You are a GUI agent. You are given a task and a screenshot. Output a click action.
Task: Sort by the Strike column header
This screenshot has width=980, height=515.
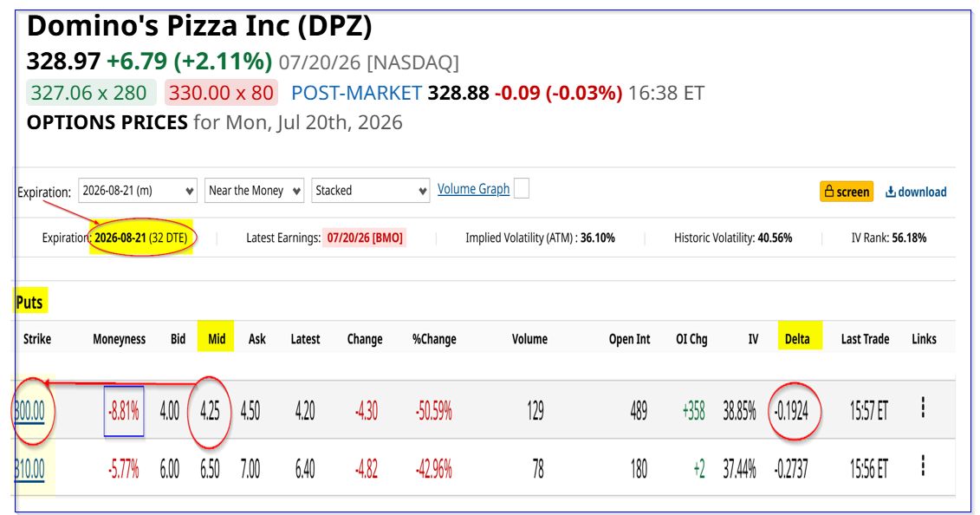(x=37, y=339)
